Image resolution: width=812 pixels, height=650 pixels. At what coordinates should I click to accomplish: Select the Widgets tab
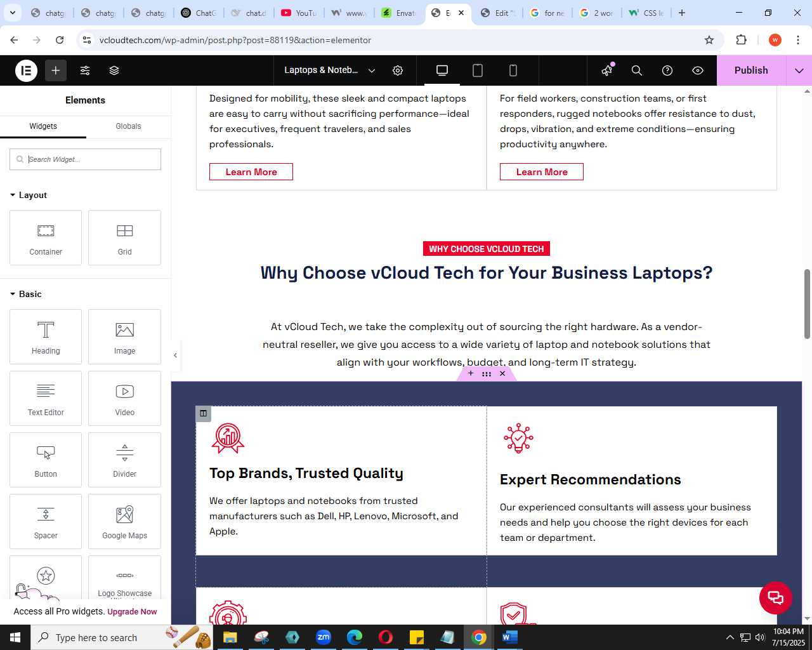pyautogui.click(x=43, y=126)
